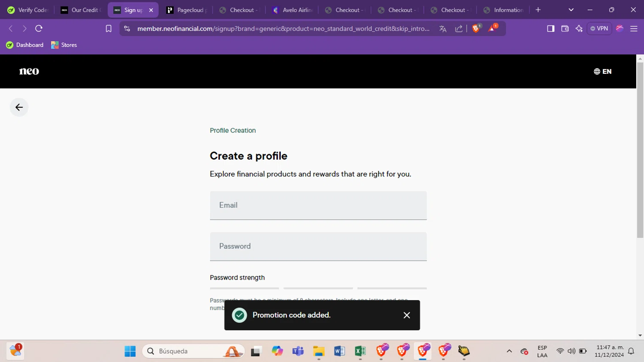The image size is (644, 362).
Task: Open Microsoft Word from taskbar
Action: pyautogui.click(x=339, y=351)
